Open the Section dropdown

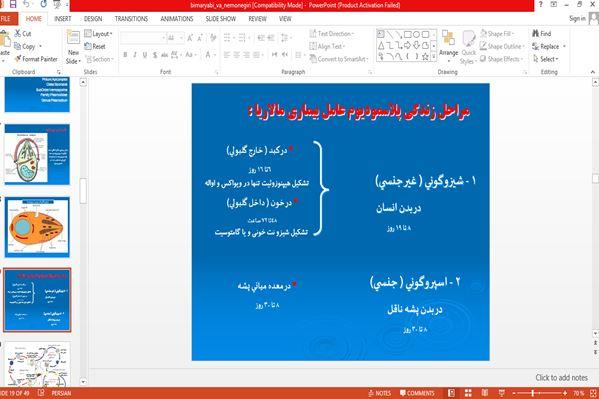click(x=99, y=59)
